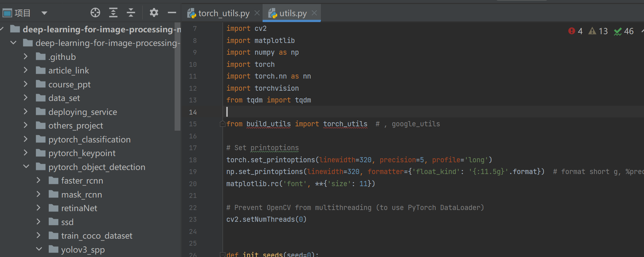Click 'build_utils' in the line 15 import
Image resolution: width=644 pixels, height=257 pixels.
pyautogui.click(x=268, y=124)
